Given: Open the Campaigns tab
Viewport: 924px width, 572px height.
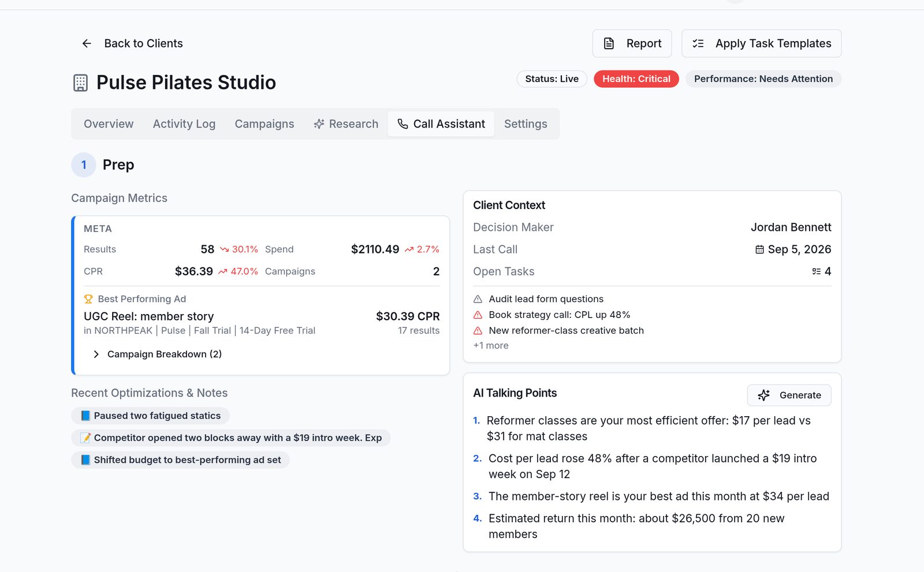Looking at the screenshot, I should pyautogui.click(x=264, y=124).
